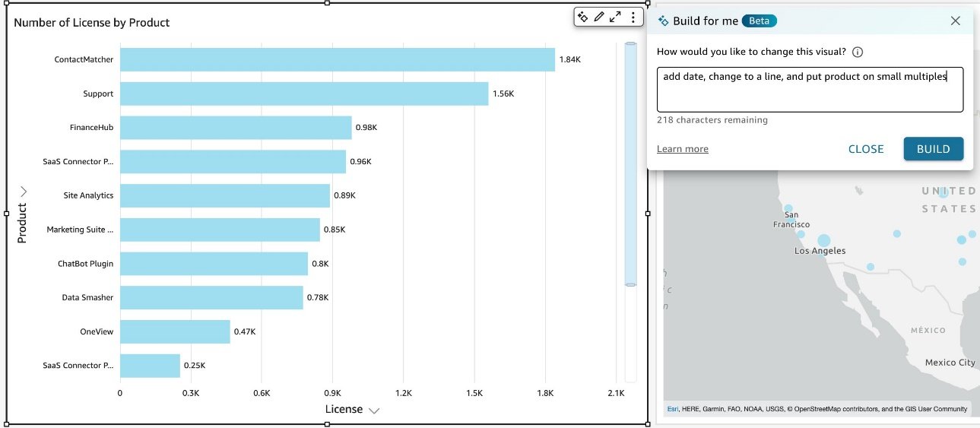The width and height of the screenshot is (980, 428).
Task: Click the 218 characters remaining text
Action: (x=712, y=120)
